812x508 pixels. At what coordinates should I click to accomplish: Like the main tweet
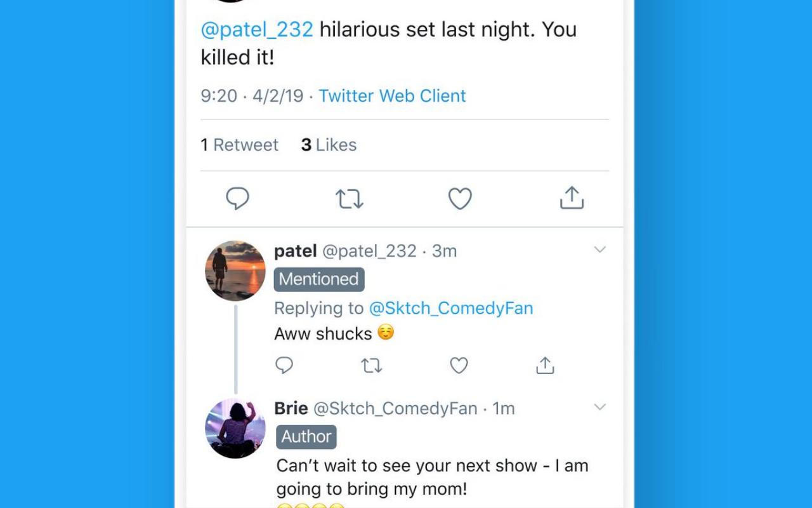[x=460, y=199]
